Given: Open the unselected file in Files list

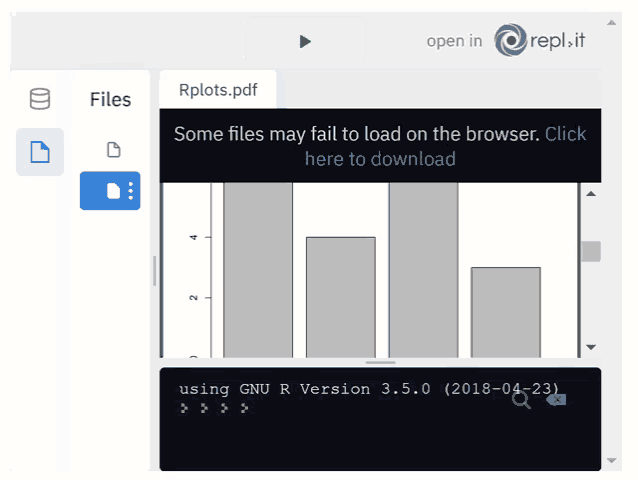Looking at the screenshot, I should point(114,150).
